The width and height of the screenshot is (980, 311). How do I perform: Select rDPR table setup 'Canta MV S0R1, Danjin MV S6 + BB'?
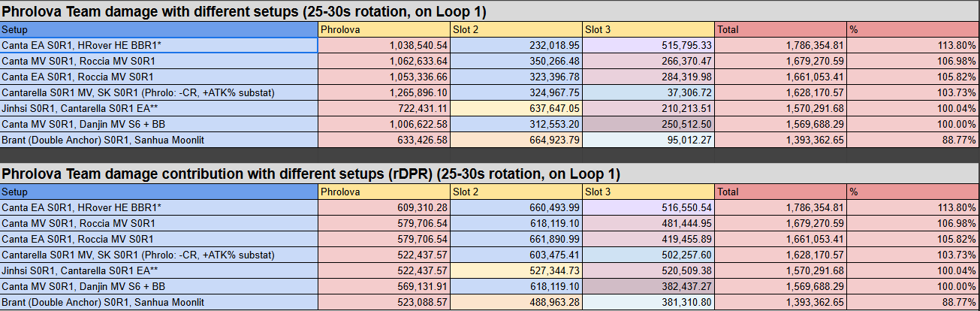pyautogui.click(x=159, y=287)
